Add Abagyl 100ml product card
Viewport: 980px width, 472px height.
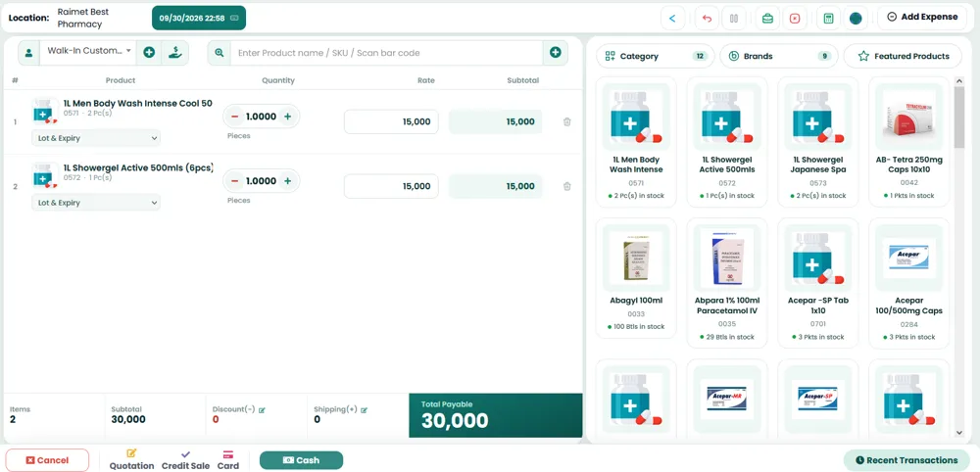coord(636,278)
